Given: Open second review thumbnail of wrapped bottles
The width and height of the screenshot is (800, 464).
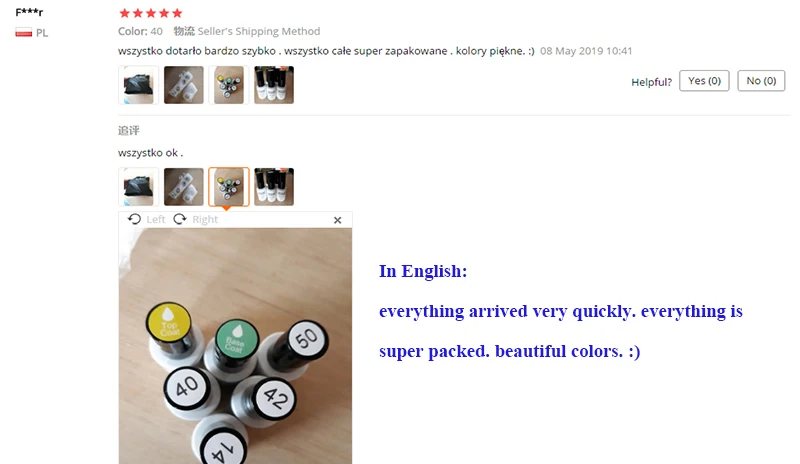Looking at the screenshot, I should (x=184, y=85).
